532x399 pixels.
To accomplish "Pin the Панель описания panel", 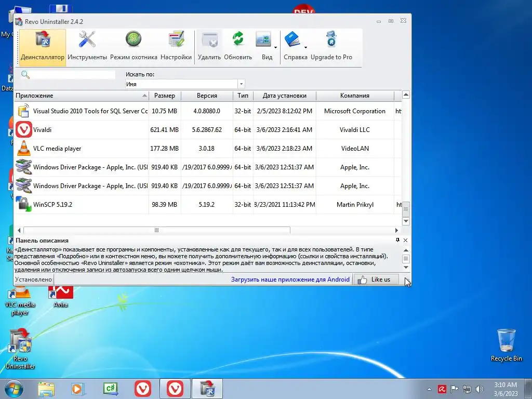I will click(x=397, y=240).
